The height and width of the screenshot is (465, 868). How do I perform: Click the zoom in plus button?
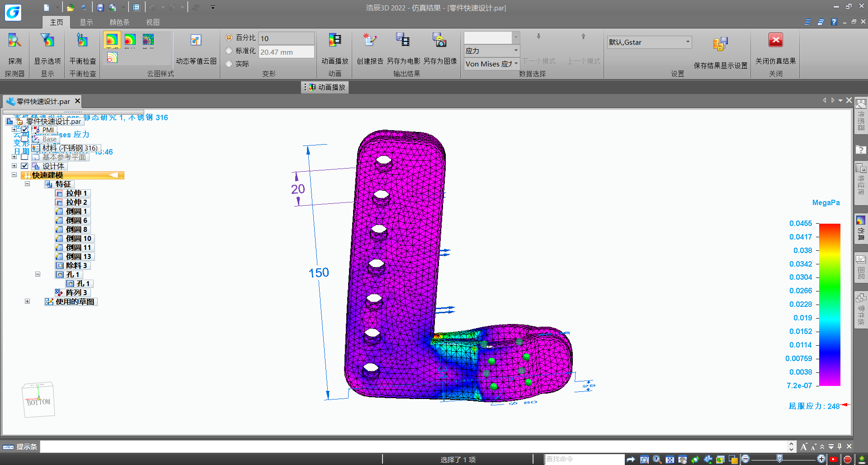click(821, 459)
